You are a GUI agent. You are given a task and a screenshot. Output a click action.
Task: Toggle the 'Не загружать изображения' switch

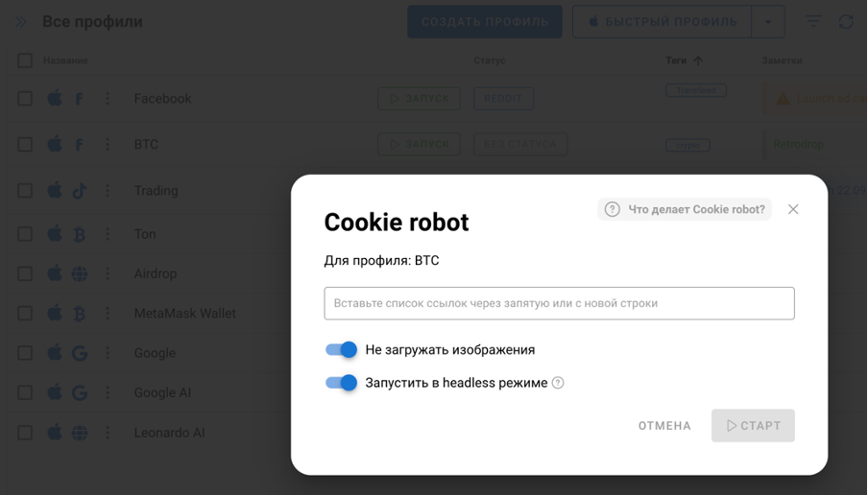(341, 349)
